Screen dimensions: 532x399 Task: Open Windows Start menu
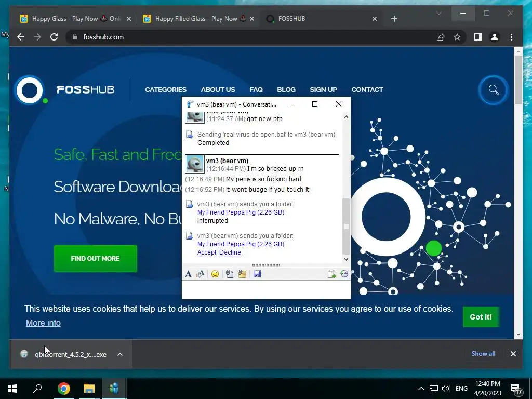pos(12,389)
